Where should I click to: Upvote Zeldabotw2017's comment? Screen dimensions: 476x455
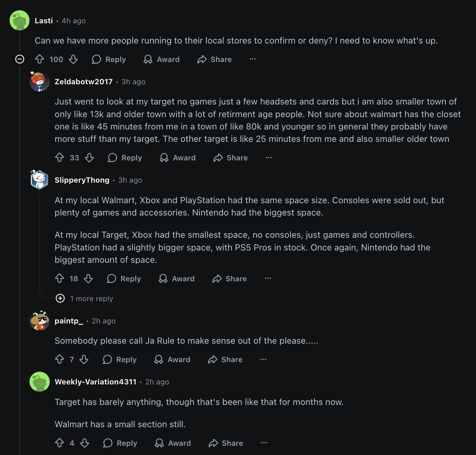[x=60, y=158]
